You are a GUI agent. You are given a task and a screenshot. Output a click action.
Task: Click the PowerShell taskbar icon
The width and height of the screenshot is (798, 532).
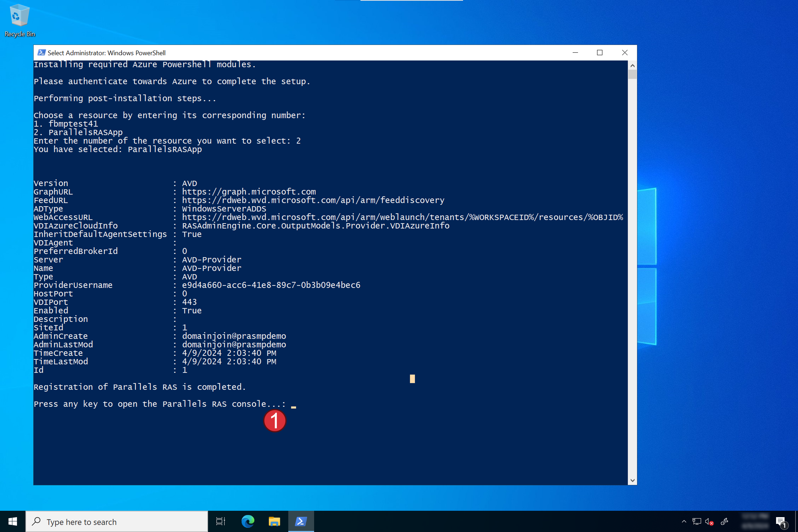[x=301, y=522]
